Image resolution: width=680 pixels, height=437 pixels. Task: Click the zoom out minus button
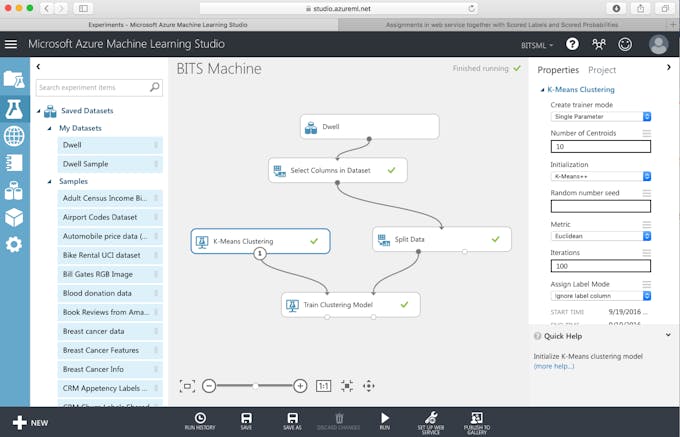tap(209, 386)
